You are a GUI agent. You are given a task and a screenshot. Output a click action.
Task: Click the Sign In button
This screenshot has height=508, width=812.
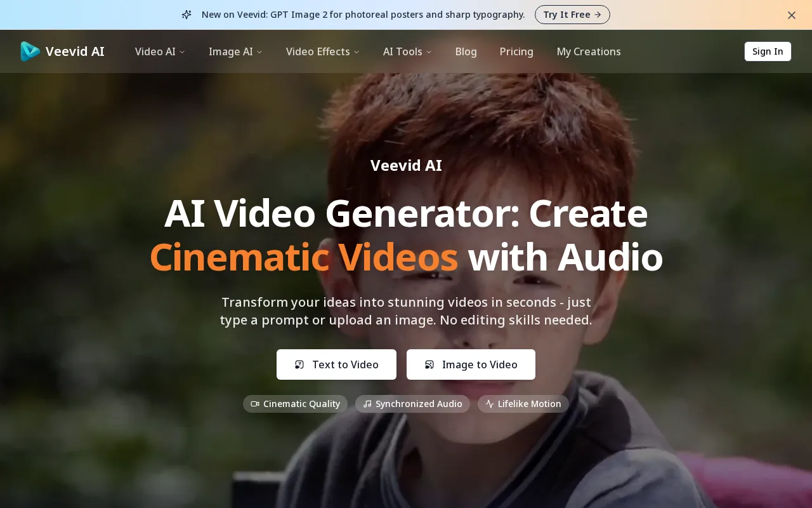pos(768,51)
